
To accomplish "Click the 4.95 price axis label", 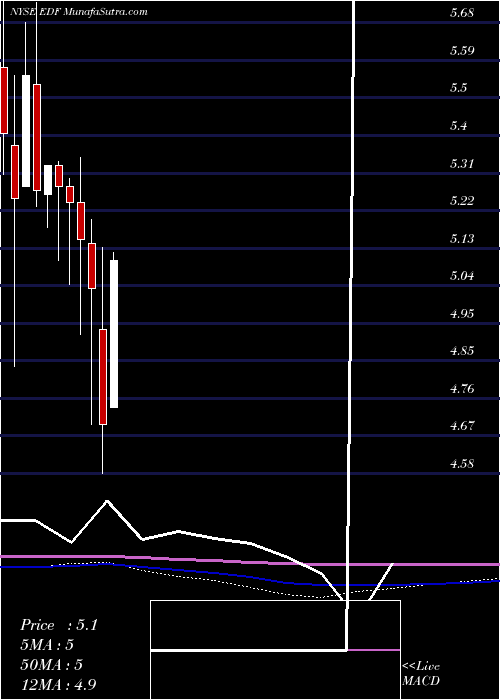I will tap(462, 313).
